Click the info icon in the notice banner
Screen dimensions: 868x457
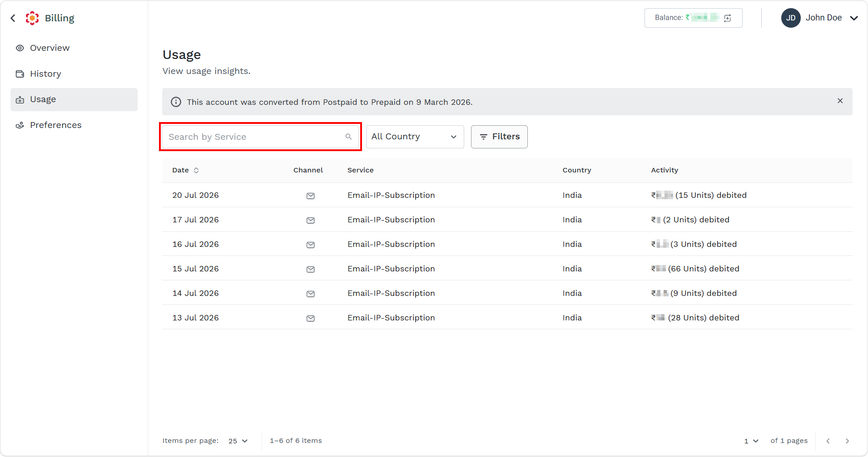(176, 102)
